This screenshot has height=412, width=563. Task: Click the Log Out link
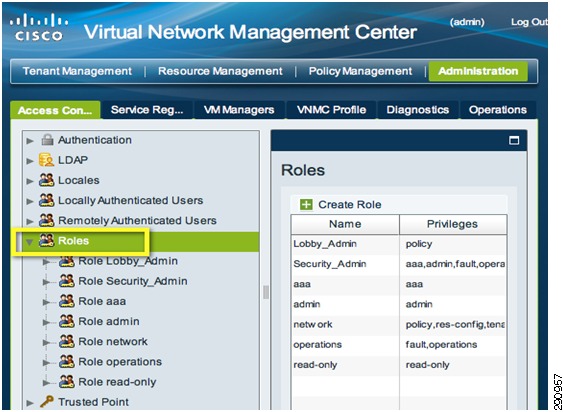[529, 22]
